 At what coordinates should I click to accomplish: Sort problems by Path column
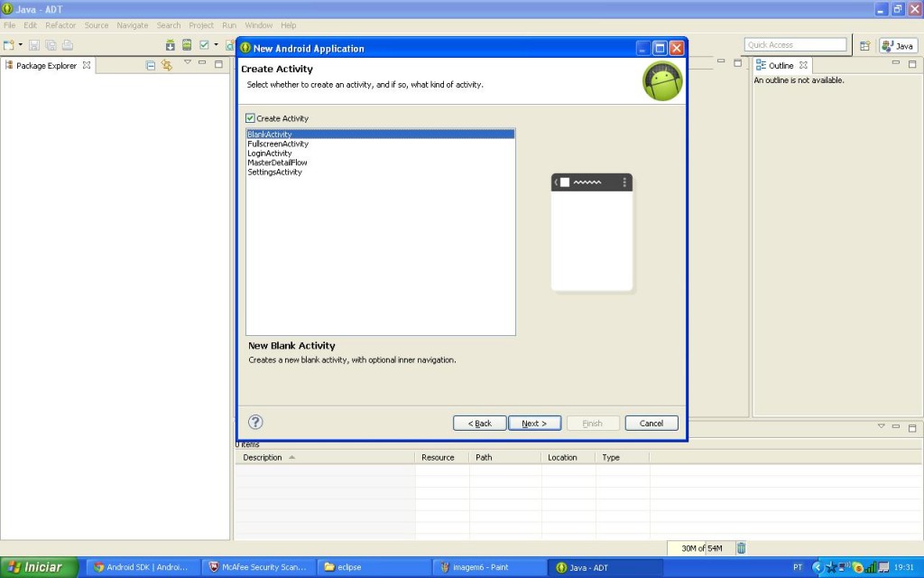[505, 457]
